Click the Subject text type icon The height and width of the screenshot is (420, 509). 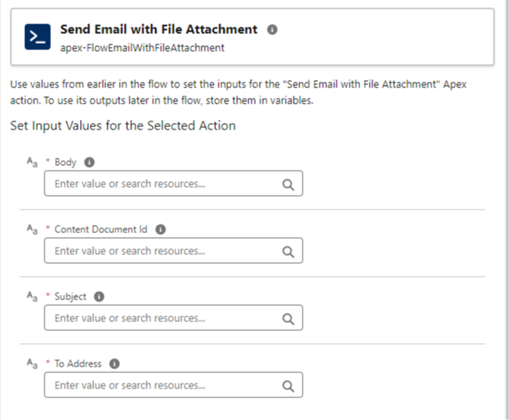32,296
